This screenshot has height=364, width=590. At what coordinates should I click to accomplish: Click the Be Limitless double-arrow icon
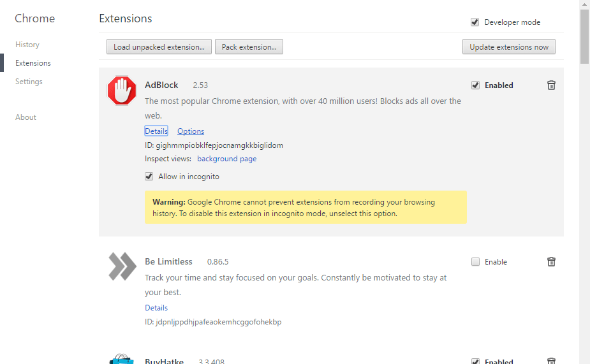click(122, 266)
